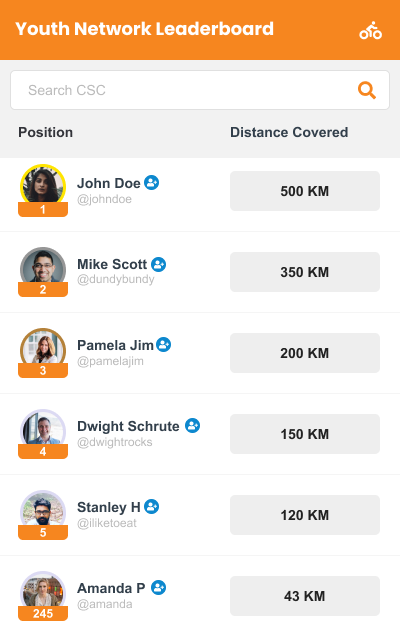Image resolution: width=400 pixels, height=636 pixels.
Task: Click the Position column header
Action: point(45,132)
